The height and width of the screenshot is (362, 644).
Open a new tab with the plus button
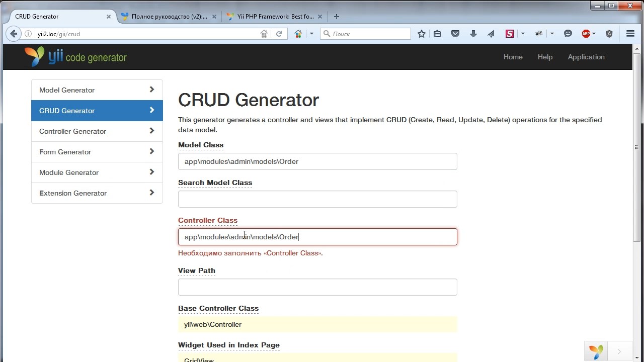337,16
